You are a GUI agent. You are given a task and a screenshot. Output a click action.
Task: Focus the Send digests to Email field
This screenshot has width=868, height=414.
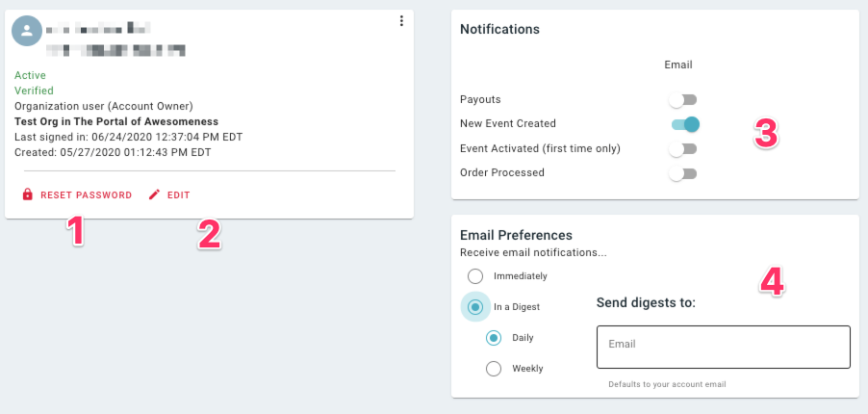[723, 347]
